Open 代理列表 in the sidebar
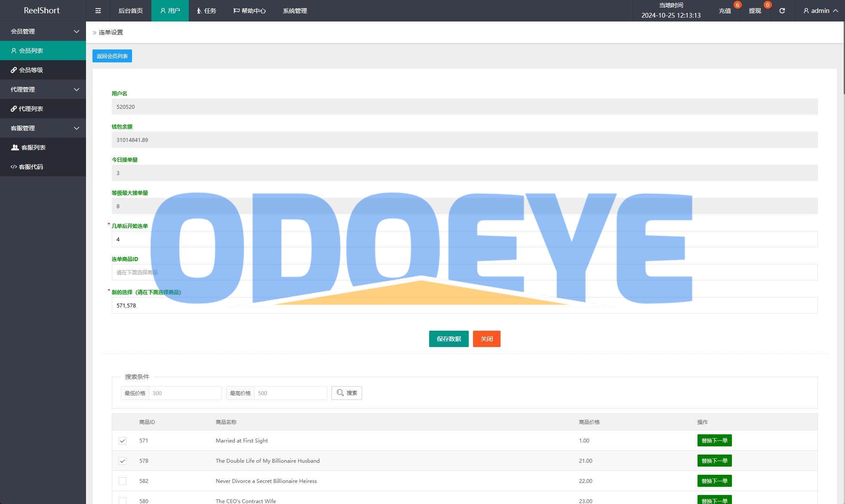Image resolution: width=845 pixels, height=504 pixels. [x=43, y=109]
